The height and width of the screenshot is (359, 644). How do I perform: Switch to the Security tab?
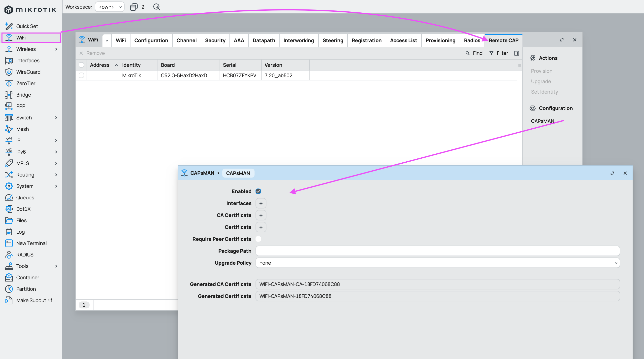[x=215, y=40]
